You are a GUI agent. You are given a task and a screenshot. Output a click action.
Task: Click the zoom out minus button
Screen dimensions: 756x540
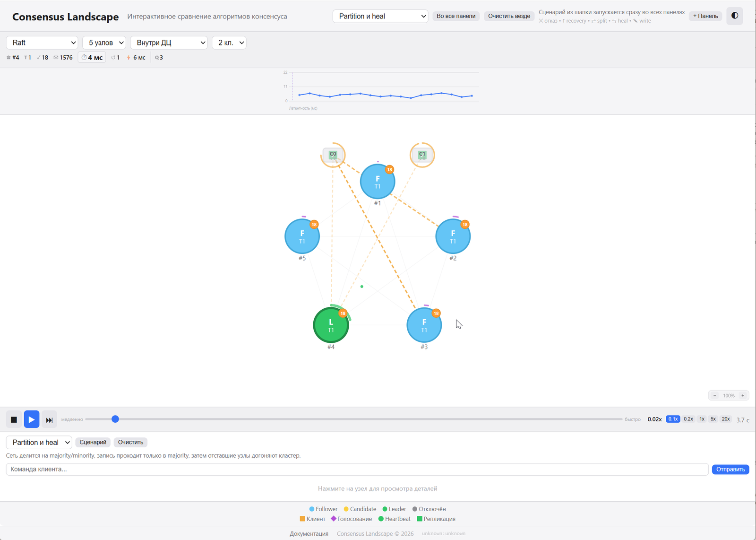(x=714, y=395)
